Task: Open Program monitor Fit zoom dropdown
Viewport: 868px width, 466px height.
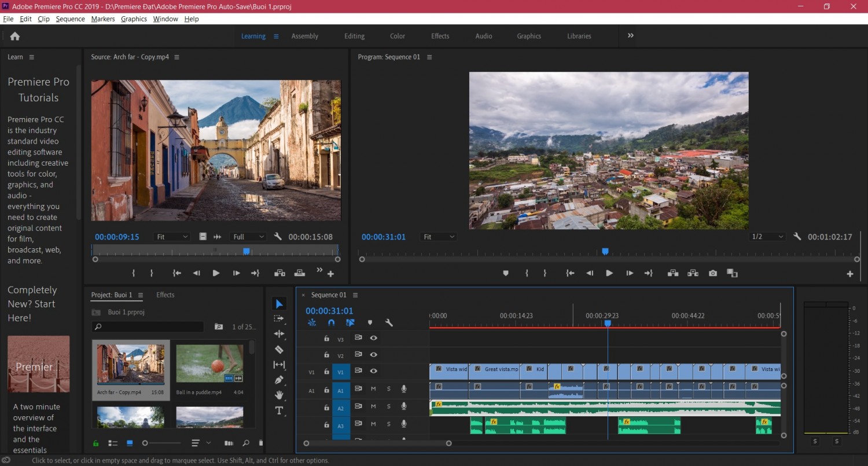Action: tap(439, 237)
